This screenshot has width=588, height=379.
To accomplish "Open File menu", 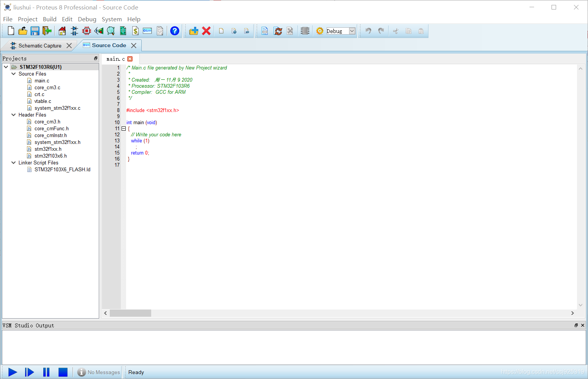I will pos(8,19).
